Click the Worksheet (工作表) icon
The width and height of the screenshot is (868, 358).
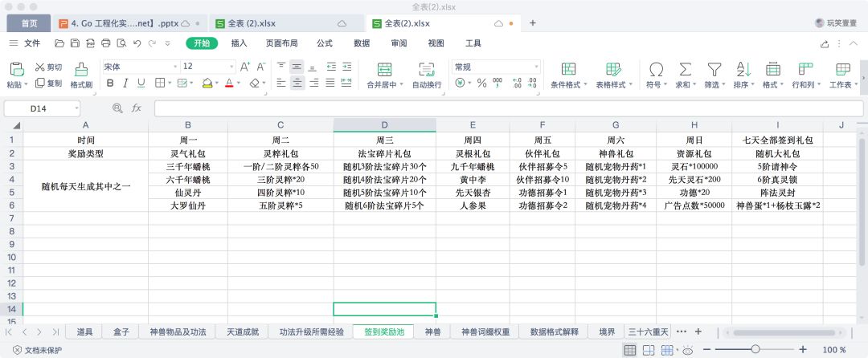[843, 69]
